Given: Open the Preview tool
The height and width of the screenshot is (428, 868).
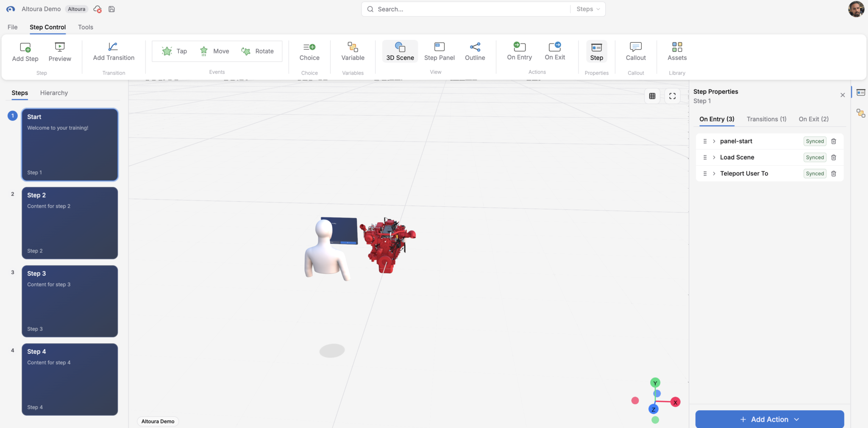Looking at the screenshot, I should point(60,52).
